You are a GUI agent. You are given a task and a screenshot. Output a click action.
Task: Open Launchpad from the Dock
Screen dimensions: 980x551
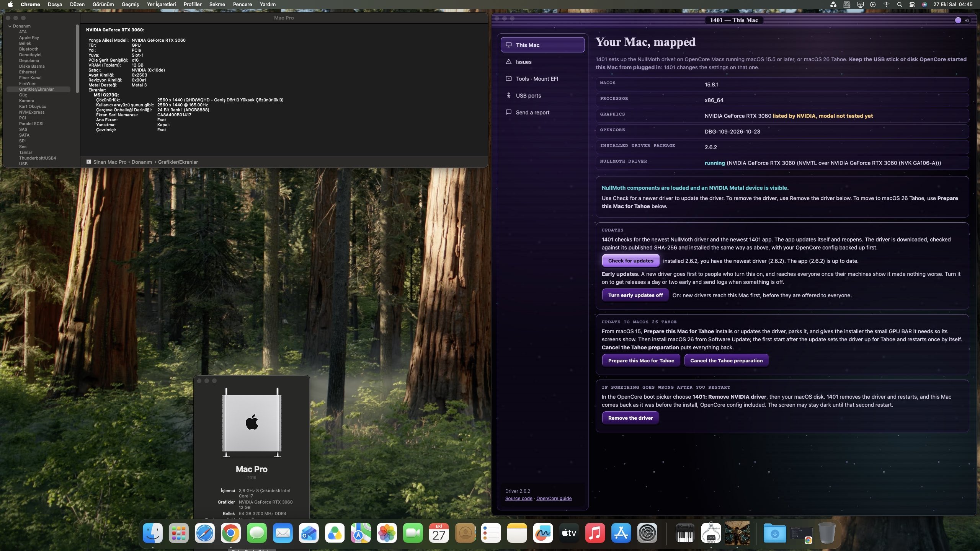pyautogui.click(x=179, y=533)
